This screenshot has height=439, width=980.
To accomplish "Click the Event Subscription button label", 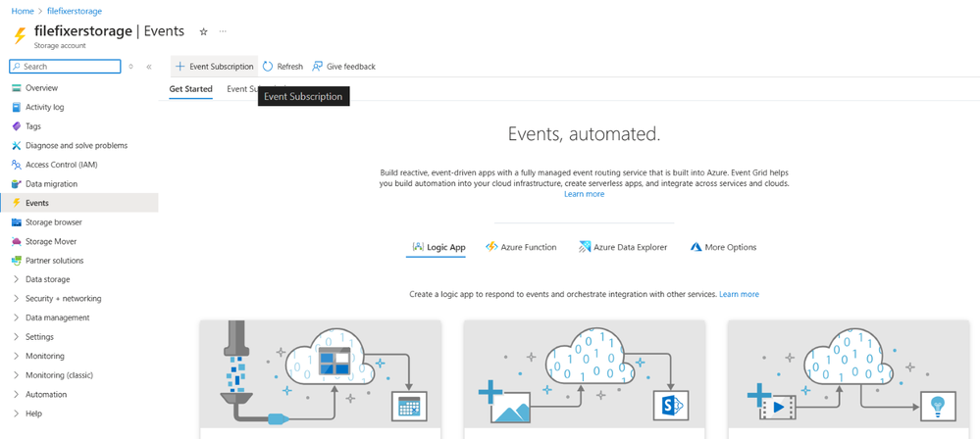I will pyautogui.click(x=222, y=67).
